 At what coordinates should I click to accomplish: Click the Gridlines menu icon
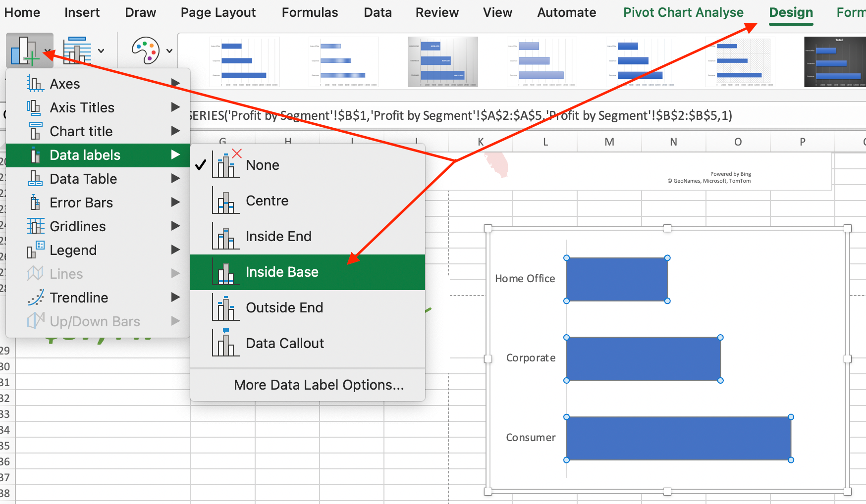click(x=35, y=226)
